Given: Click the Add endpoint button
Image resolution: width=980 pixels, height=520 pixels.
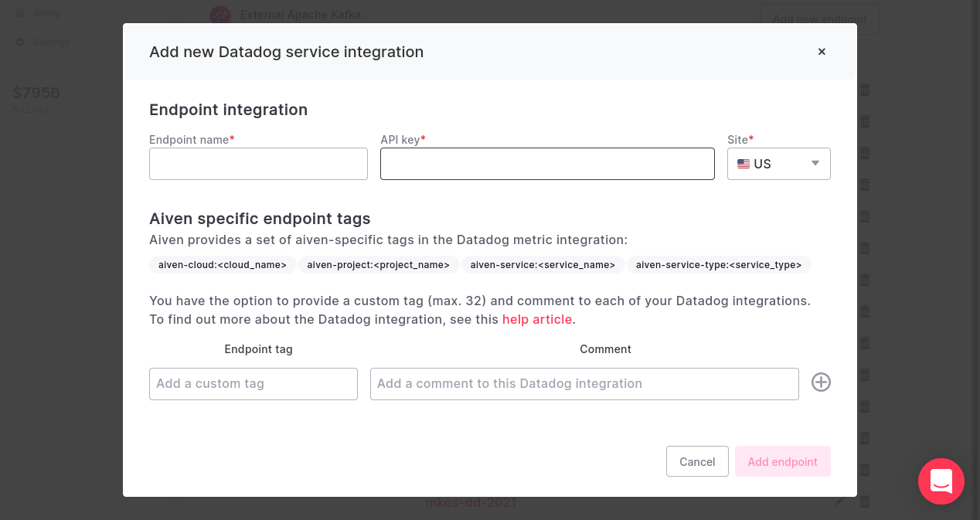Looking at the screenshot, I should pos(782,461).
